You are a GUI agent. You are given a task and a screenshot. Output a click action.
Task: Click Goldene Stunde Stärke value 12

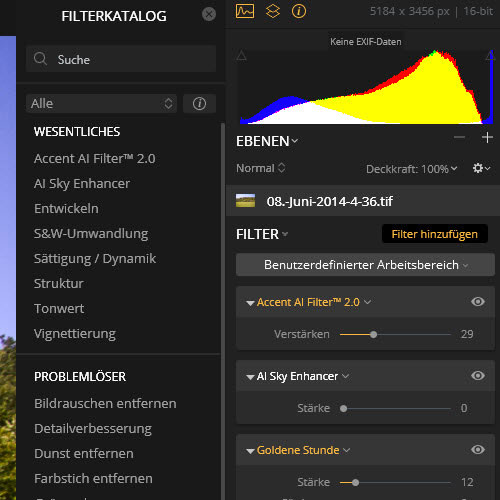pyautogui.click(x=467, y=482)
